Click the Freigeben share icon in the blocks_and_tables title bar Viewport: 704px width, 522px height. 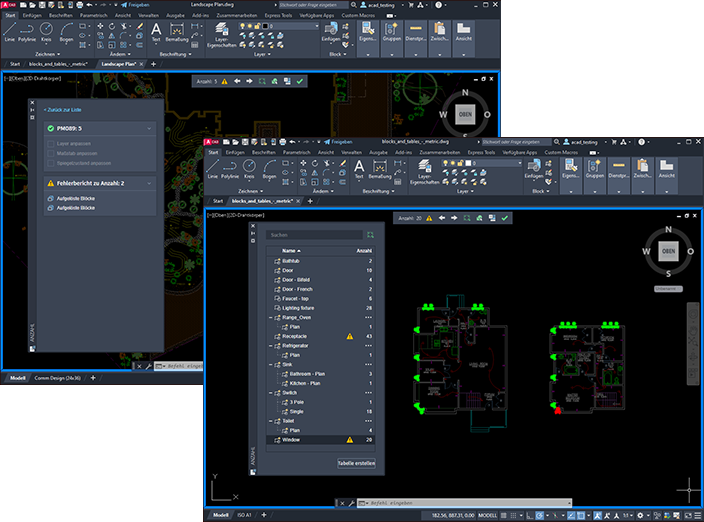[327, 142]
